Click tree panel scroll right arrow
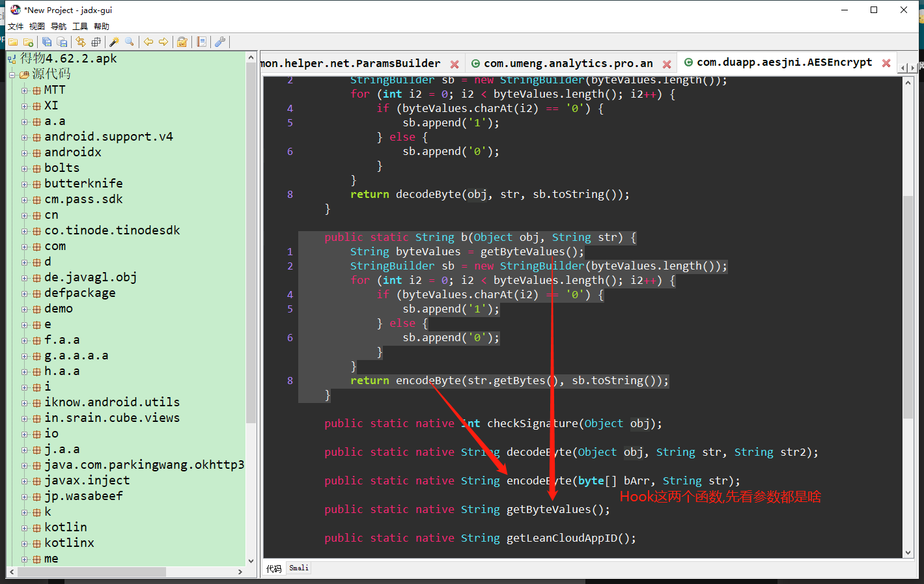Image resolution: width=924 pixels, height=584 pixels. coord(240,572)
